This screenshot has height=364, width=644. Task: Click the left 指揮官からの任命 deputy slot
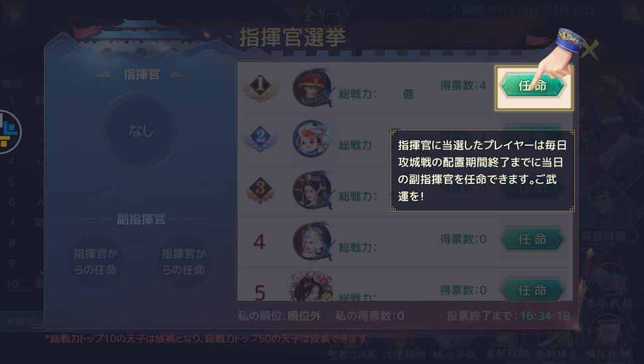pos(96,261)
